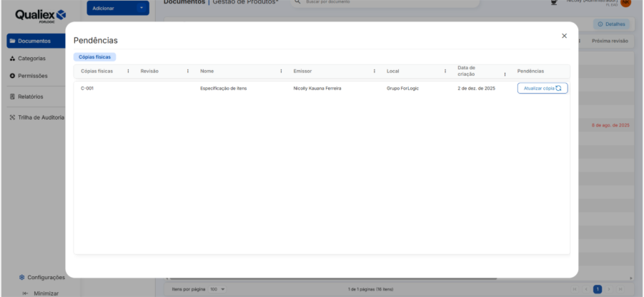Open the Documentos sidebar section
Screen dimensions: 644x297
point(34,41)
